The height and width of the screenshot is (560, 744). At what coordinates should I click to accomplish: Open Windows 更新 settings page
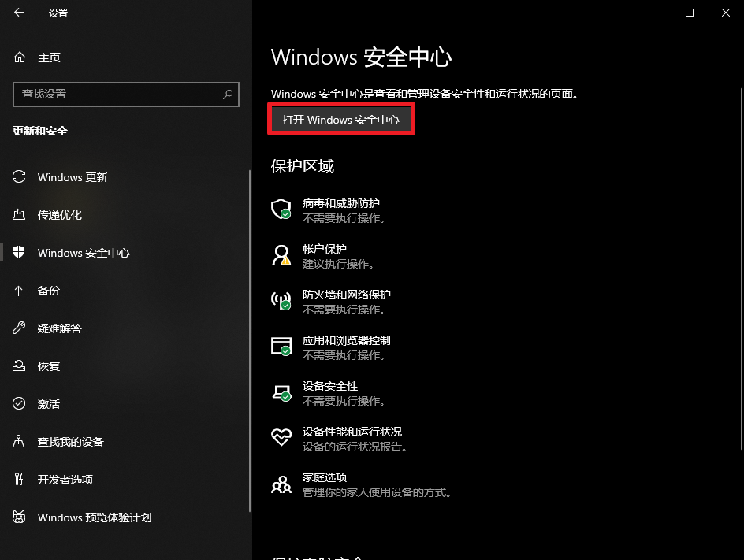pyautogui.click(x=73, y=177)
